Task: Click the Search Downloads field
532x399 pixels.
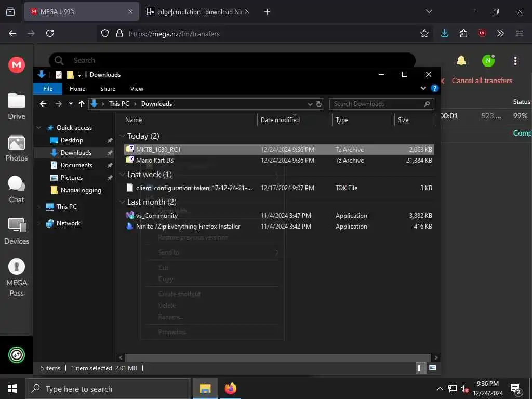Action: point(381,104)
